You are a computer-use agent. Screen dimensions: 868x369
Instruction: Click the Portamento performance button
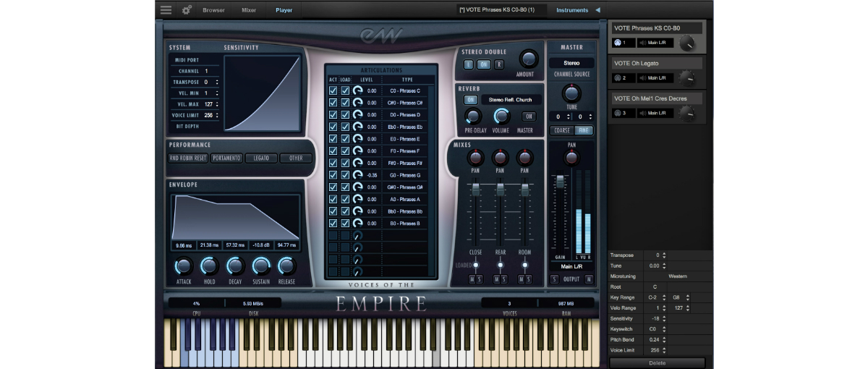226,158
